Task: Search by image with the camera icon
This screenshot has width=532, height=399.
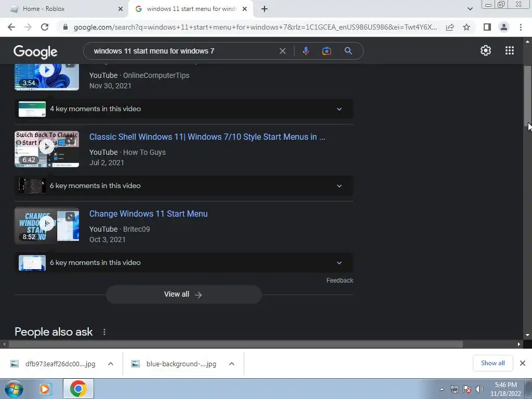Action: coord(326,51)
